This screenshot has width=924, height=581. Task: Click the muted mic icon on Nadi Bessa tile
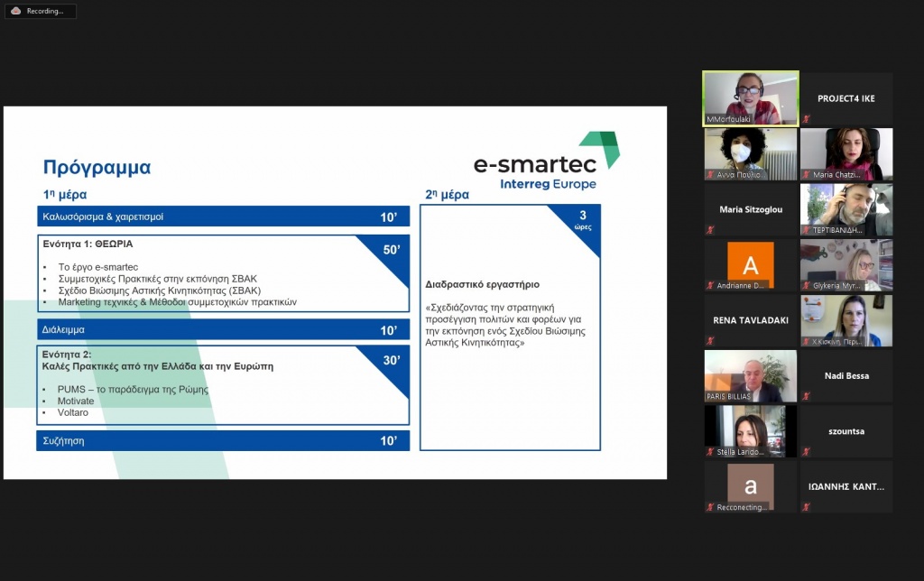pos(806,396)
